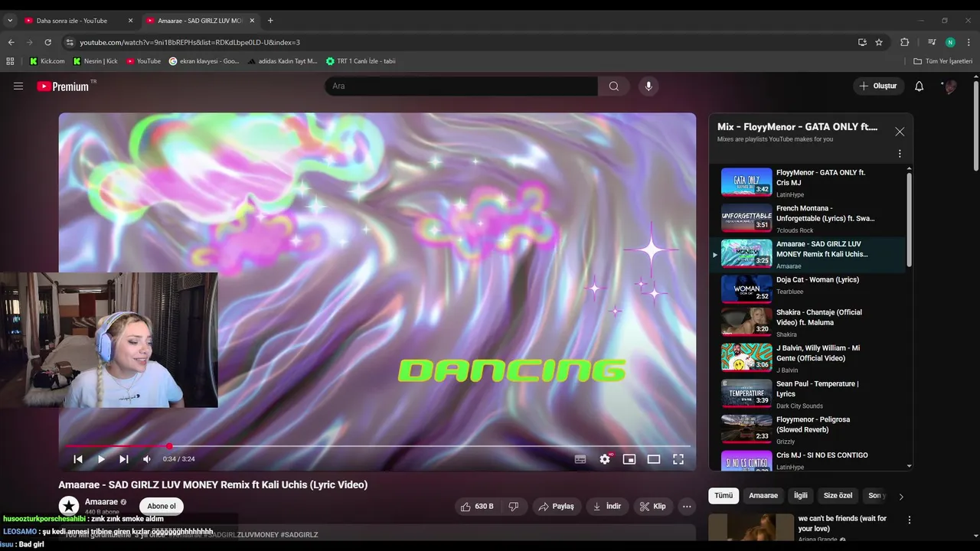This screenshot has height=551, width=980.
Task: Download video with İndir button
Action: (607, 507)
